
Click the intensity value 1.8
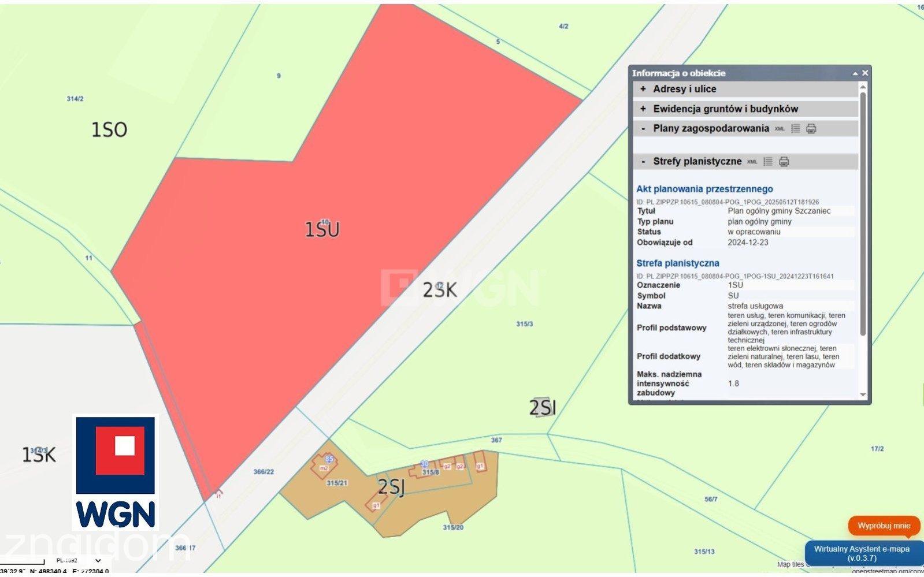pos(733,384)
